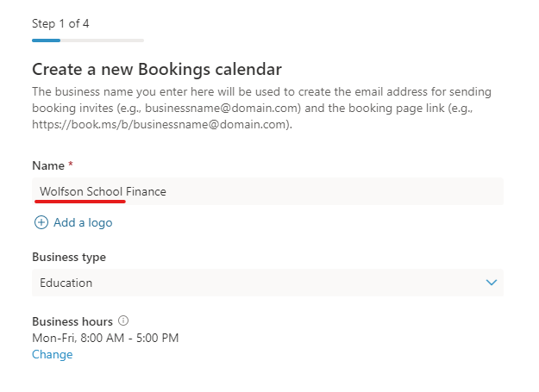This screenshot has height=392, width=539.
Task: Click the underlined Wolfson School text
Action: (81, 191)
